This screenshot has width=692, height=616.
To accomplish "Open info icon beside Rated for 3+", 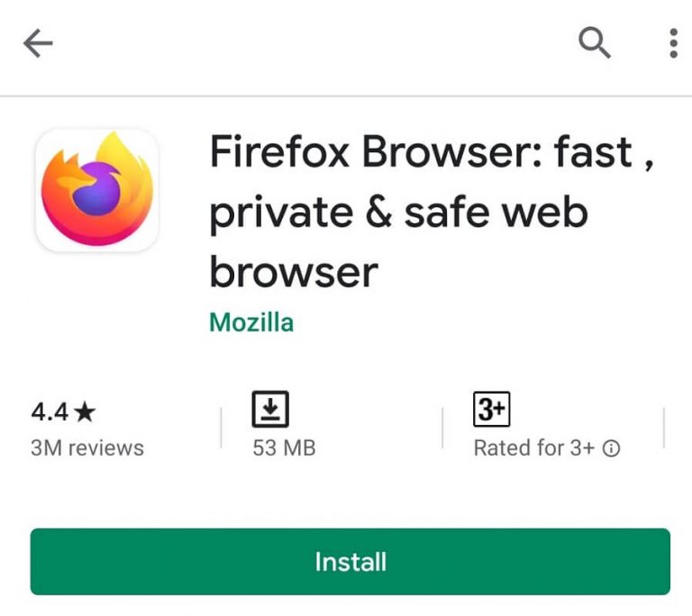I will coord(611,448).
